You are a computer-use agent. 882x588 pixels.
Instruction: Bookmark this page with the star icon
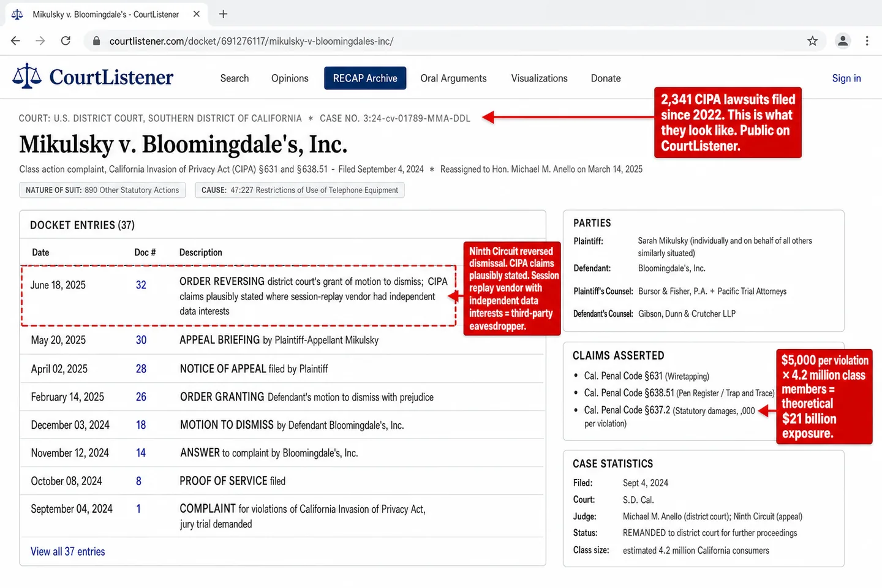[x=812, y=41]
